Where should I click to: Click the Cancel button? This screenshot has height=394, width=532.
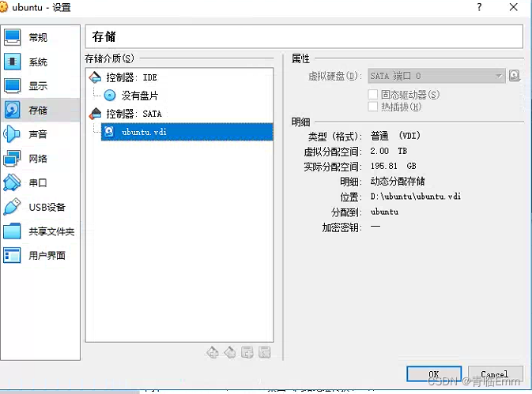tap(495, 374)
